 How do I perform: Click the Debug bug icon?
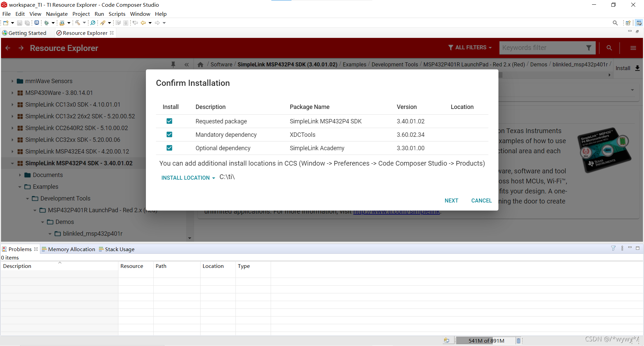point(47,23)
